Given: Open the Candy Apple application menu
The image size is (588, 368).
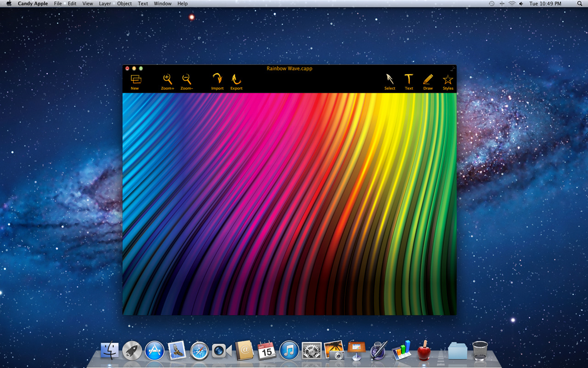Looking at the screenshot, I should 33,4.
